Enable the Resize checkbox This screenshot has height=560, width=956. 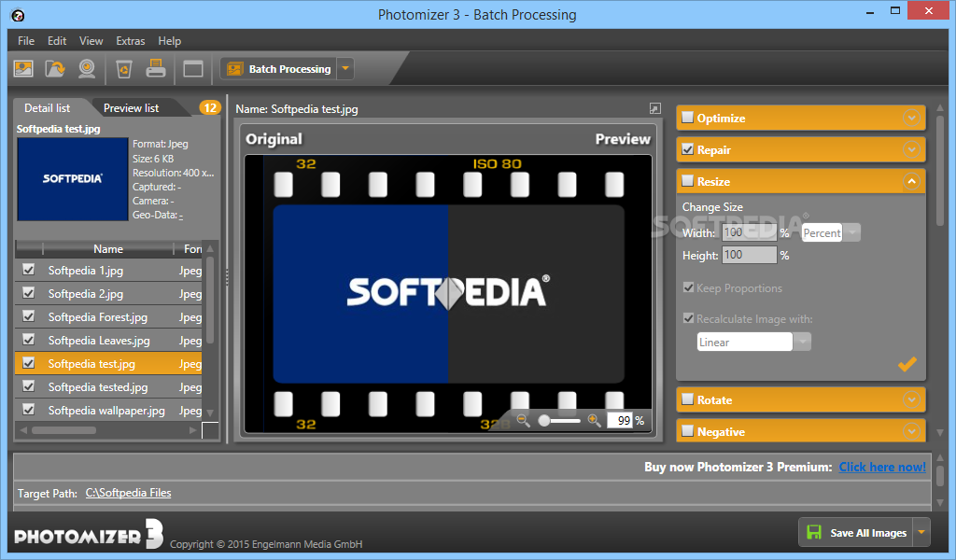click(x=688, y=181)
